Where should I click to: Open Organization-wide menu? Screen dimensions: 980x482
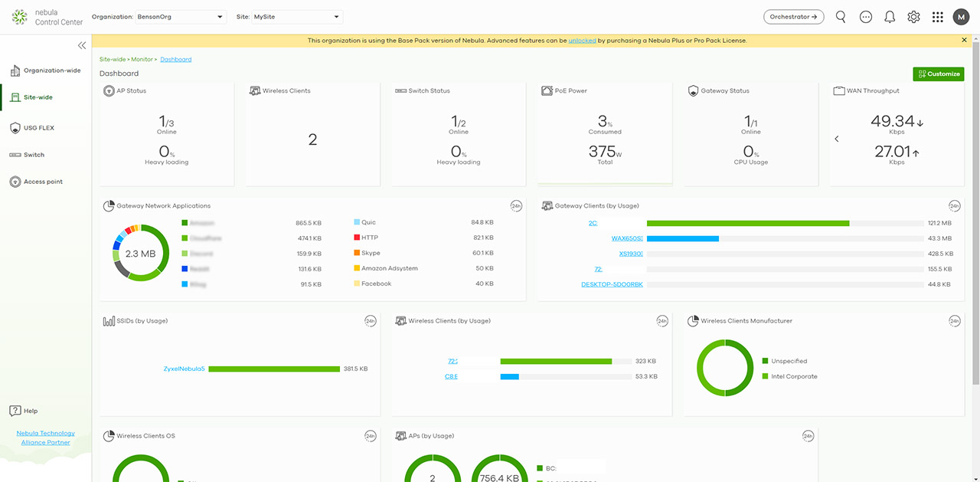coord(46,70)
